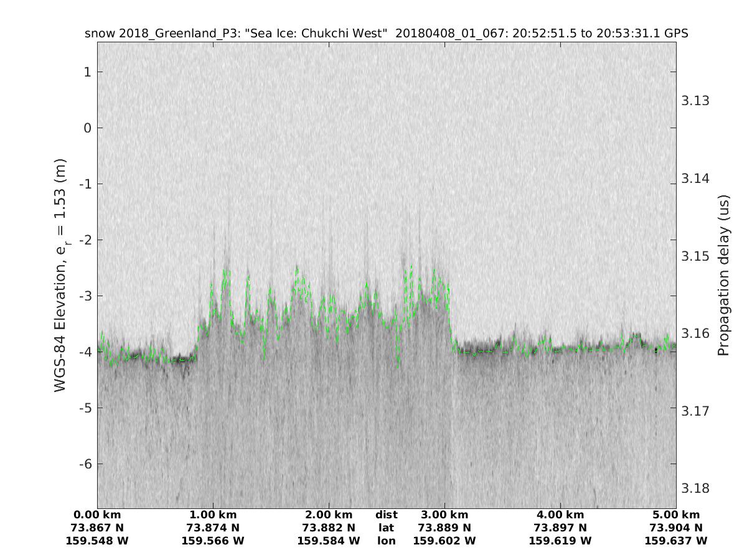Click the 0.00 km x-axis tick label
This screenshot has height=560, width=747.
[x=97, y=515]
